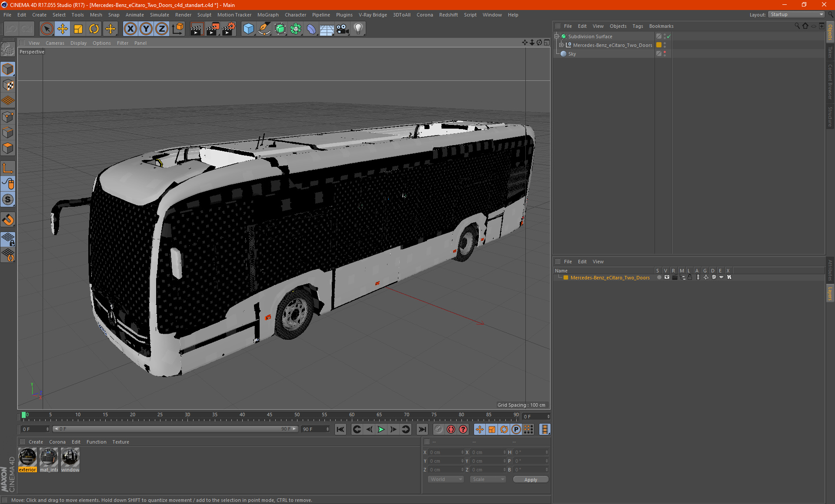The height and width of the screenshot is (504, 835).
Task: Go to start of animation
Action: coord(341,429)
